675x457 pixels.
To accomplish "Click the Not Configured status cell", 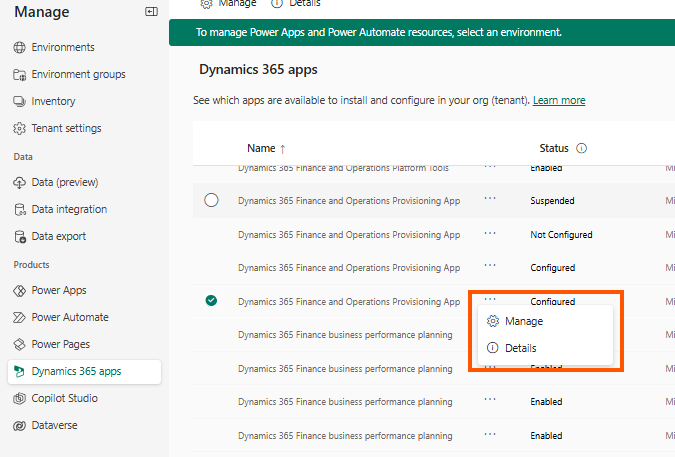I will pyautogui.click(x=561, y=235).
